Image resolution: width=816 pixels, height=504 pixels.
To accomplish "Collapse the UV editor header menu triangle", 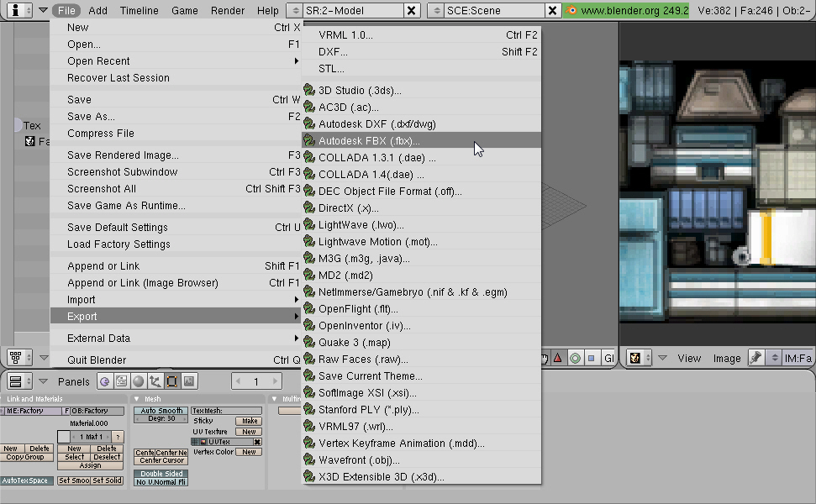I will tap(662, 358).
